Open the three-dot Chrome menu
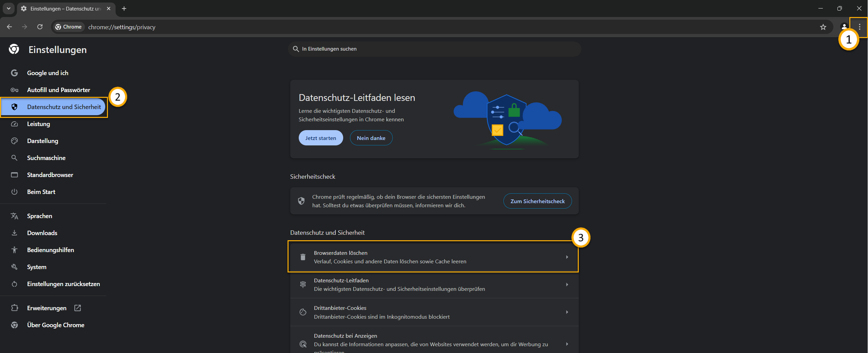This screenshot has height=353, width=868. (x=860, y=27)
